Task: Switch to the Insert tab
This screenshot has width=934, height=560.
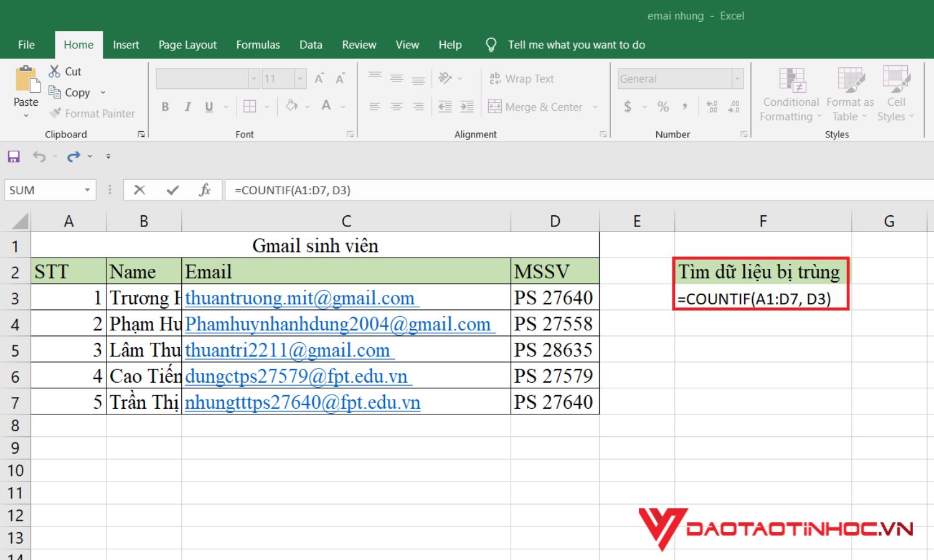Action: tap(126, 45)
